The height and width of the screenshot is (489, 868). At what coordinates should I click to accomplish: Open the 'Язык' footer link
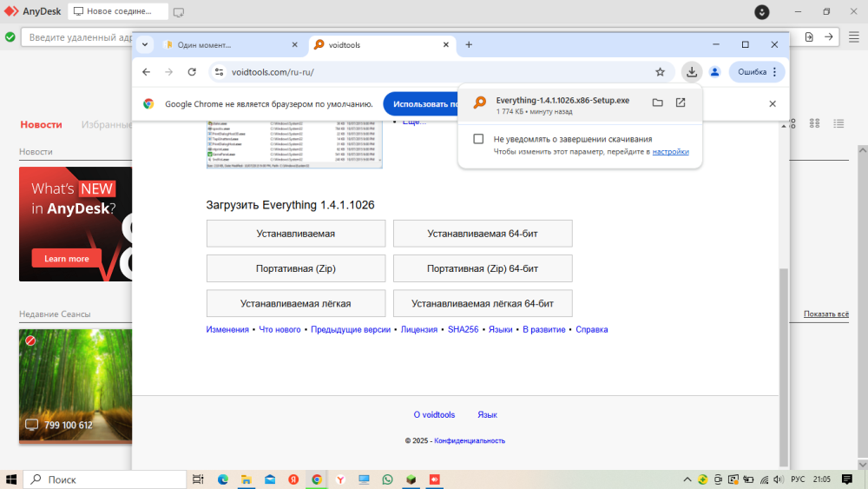[x=487, y=415]
